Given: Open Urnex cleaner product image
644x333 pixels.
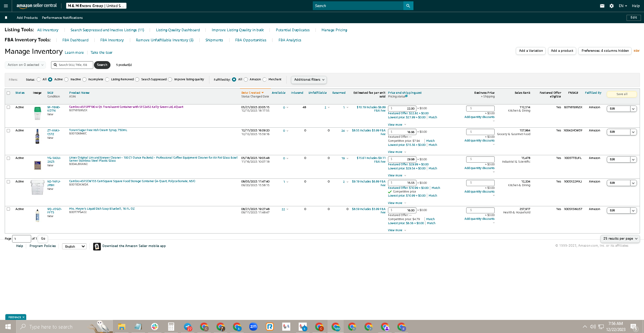Looking at the screenshot, I should coord(38,165).
